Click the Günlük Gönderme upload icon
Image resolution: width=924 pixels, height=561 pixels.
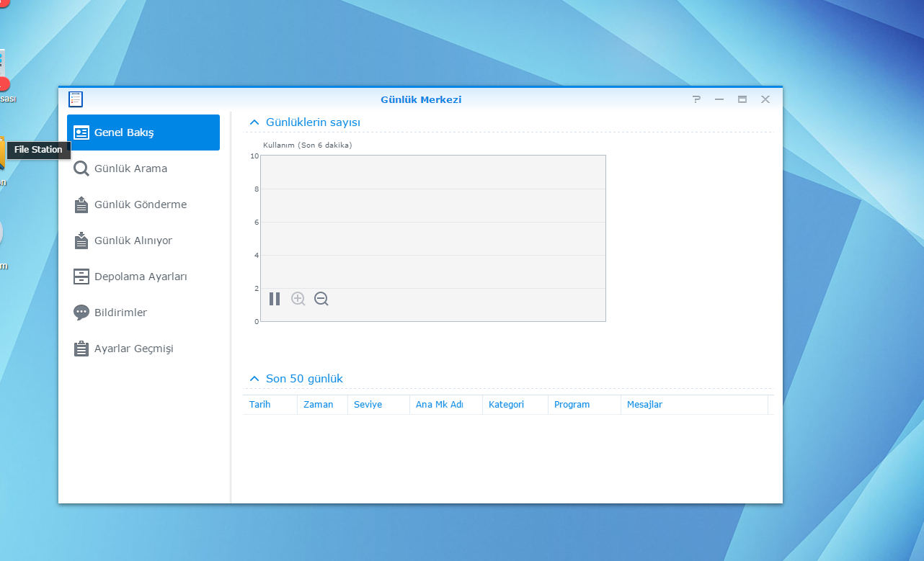coord(81,205)
